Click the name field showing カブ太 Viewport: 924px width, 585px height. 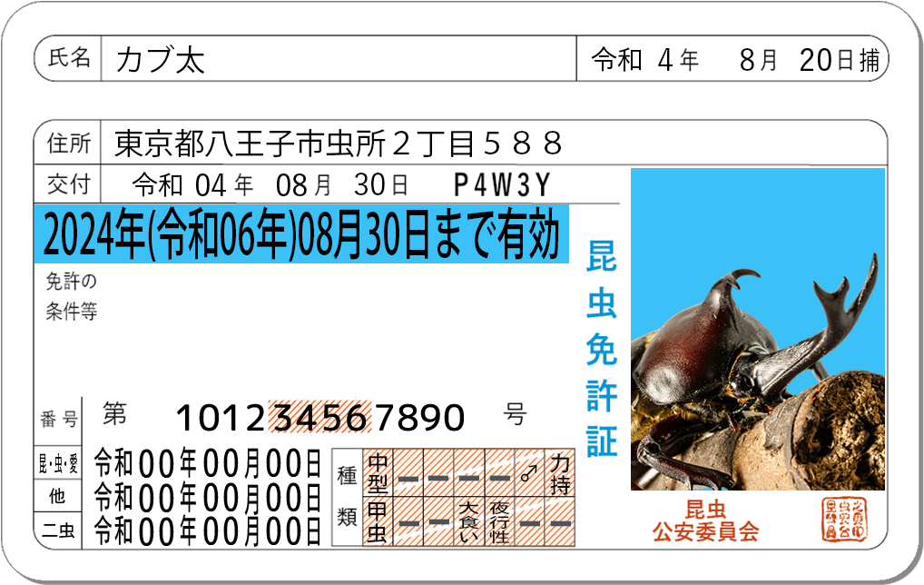click(x=161, y=60)
